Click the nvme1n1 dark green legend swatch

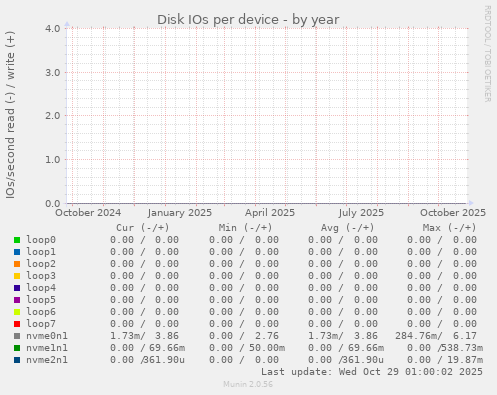coord(17,348)
